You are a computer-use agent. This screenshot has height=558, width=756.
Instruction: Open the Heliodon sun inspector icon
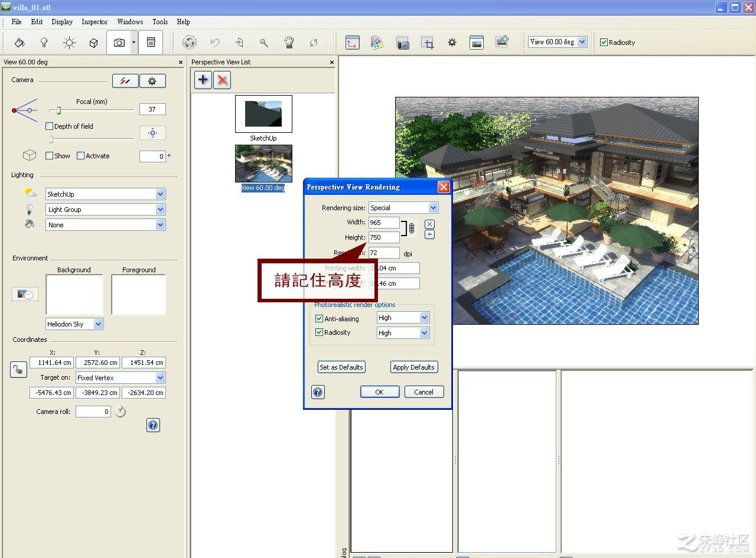pyautogui.click(x=69, y=43)
